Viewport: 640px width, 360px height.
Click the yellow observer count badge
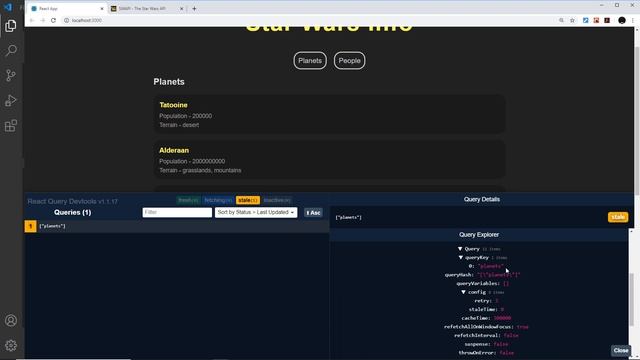click(x=30, y=226)
